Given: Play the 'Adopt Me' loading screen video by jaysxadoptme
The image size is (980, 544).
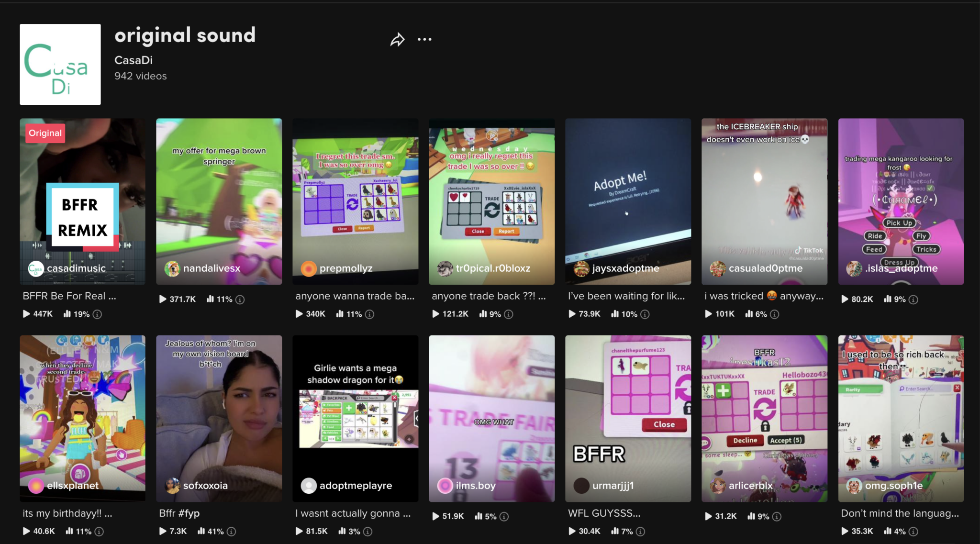Looking at the screenshot, I should coord(628,201).
